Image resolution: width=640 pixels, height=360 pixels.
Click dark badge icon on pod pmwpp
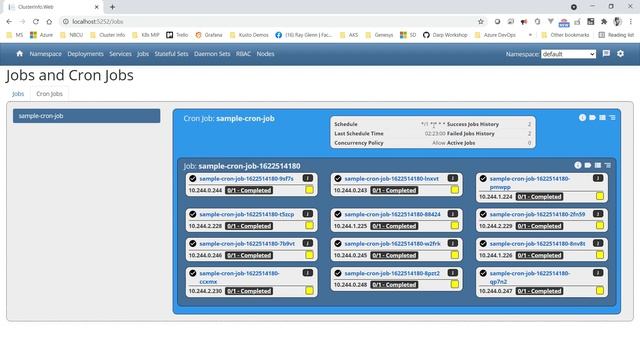[x=598, y=178]
